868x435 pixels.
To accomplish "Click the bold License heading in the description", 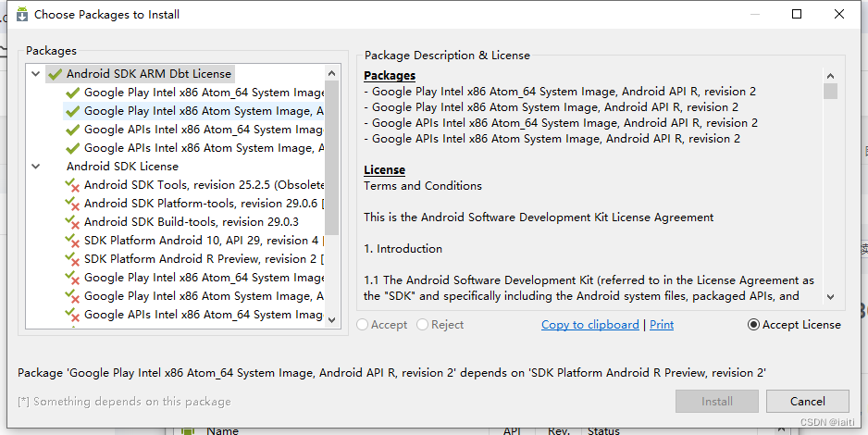I will click(385, 170).
